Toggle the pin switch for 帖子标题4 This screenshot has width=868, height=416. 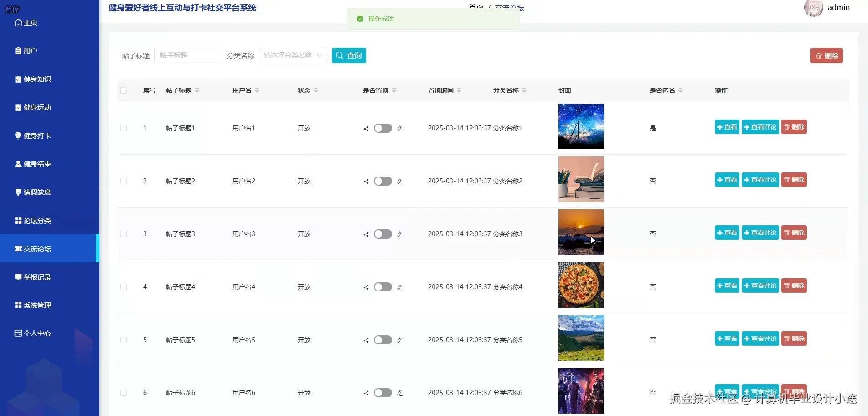pyautogui.click(x=383, y=287)
